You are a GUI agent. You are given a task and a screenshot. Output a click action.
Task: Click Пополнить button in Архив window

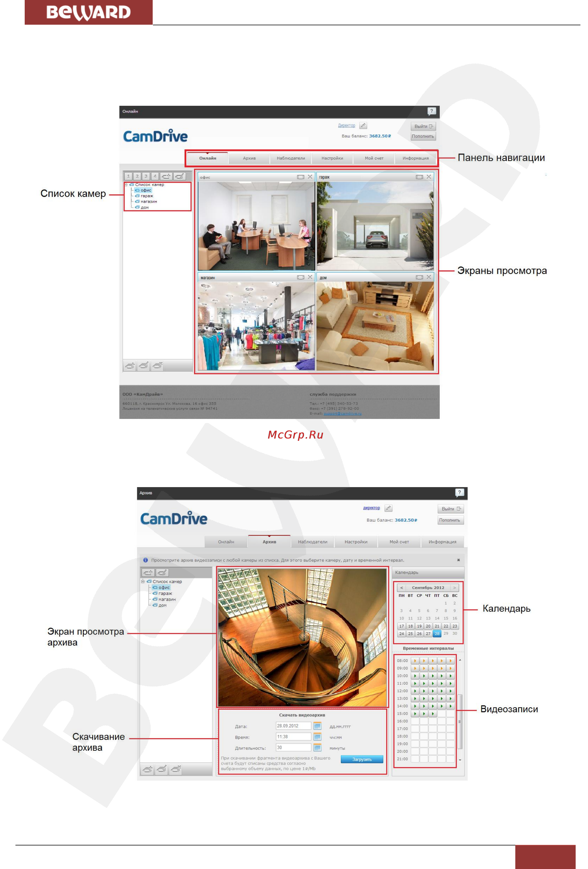pos(451,520)
